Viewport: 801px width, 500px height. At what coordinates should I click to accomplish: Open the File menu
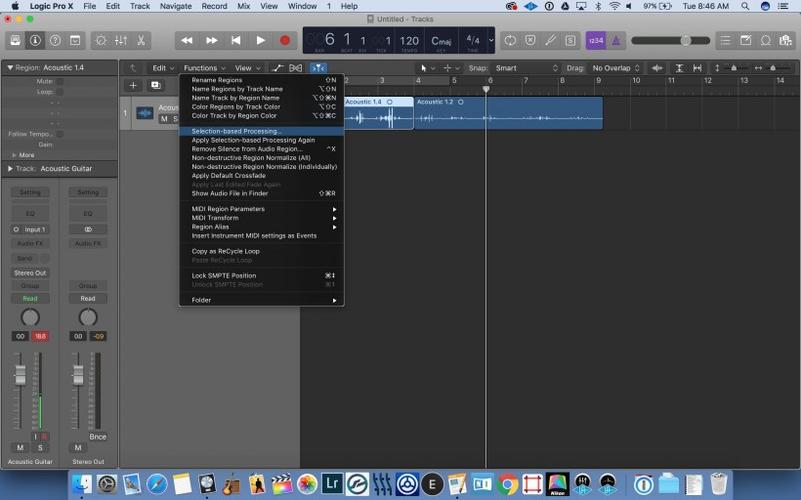tap(89, 6)
